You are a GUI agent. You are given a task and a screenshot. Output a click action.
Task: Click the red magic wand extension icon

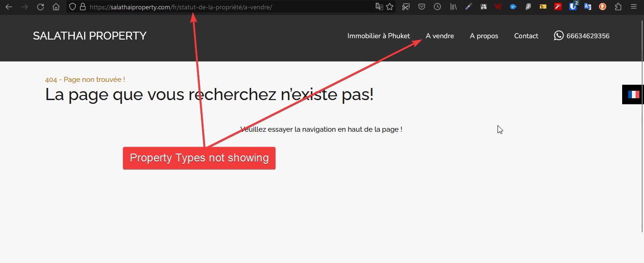click(558, 7)
